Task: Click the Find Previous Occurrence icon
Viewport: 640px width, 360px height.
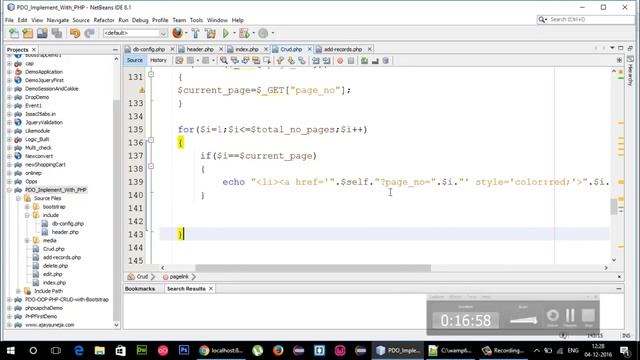Action: click(x=234, y=60)
